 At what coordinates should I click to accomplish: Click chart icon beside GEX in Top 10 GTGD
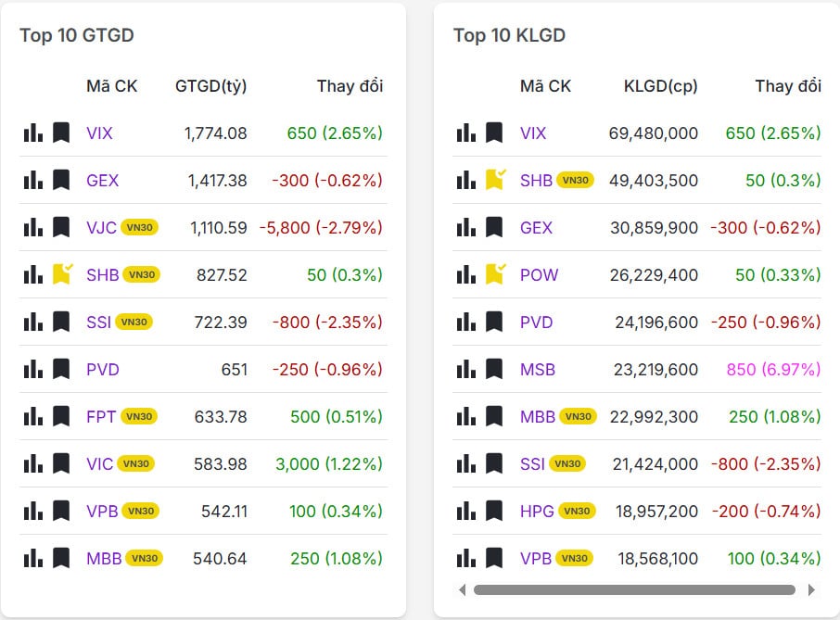(33, 181)
